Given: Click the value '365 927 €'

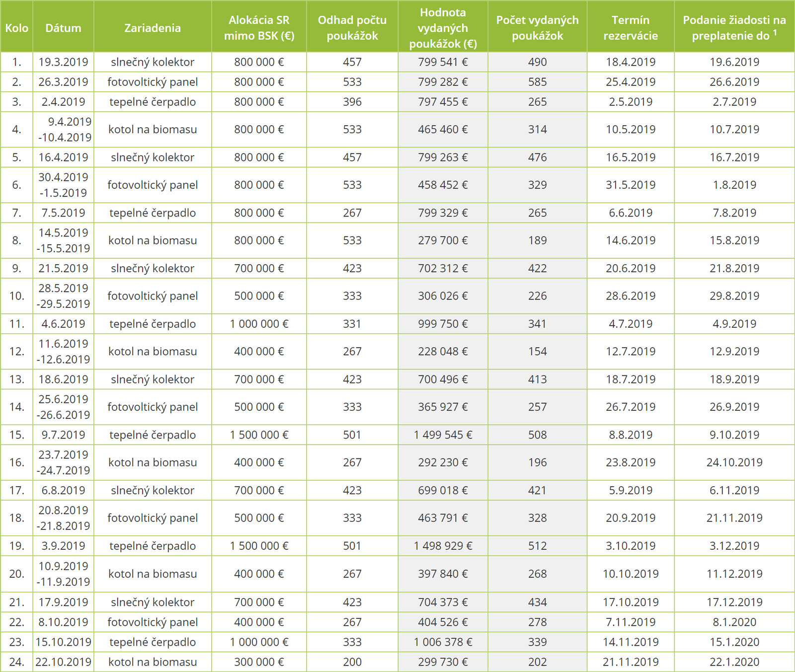Looking at the screenshot, I should pyautogui.click(x=443, y=407).
